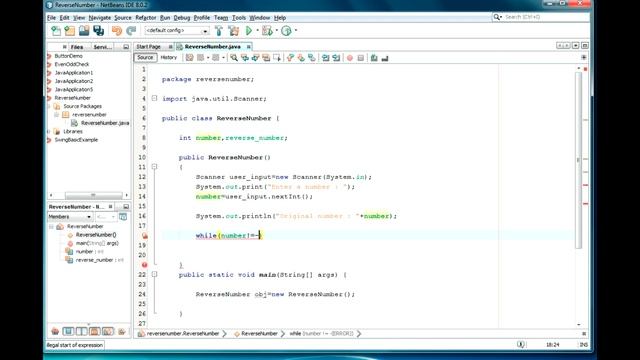Select the SwingBasicExample project
640x360 pixels.
76,140
